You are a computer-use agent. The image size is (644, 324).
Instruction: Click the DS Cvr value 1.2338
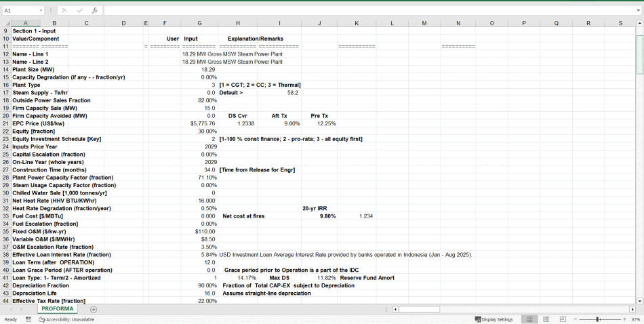(x=238, y=123)
